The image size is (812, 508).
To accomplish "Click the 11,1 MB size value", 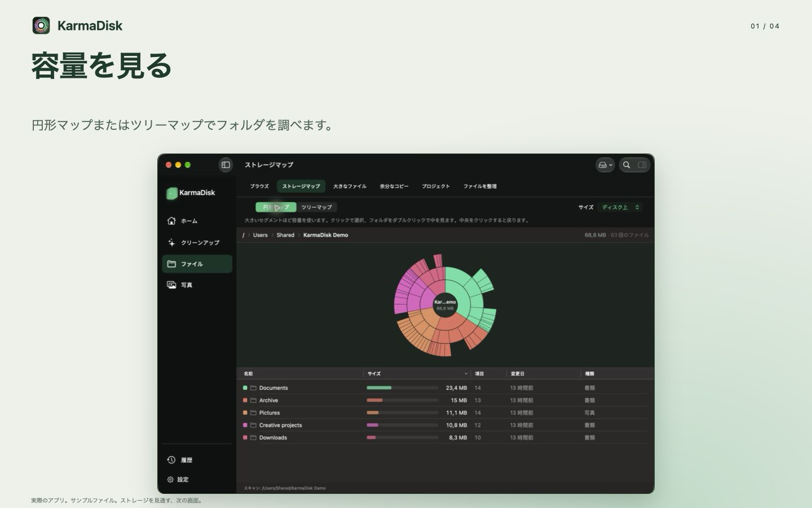I will pyautogui.click(x=456, y=413).
